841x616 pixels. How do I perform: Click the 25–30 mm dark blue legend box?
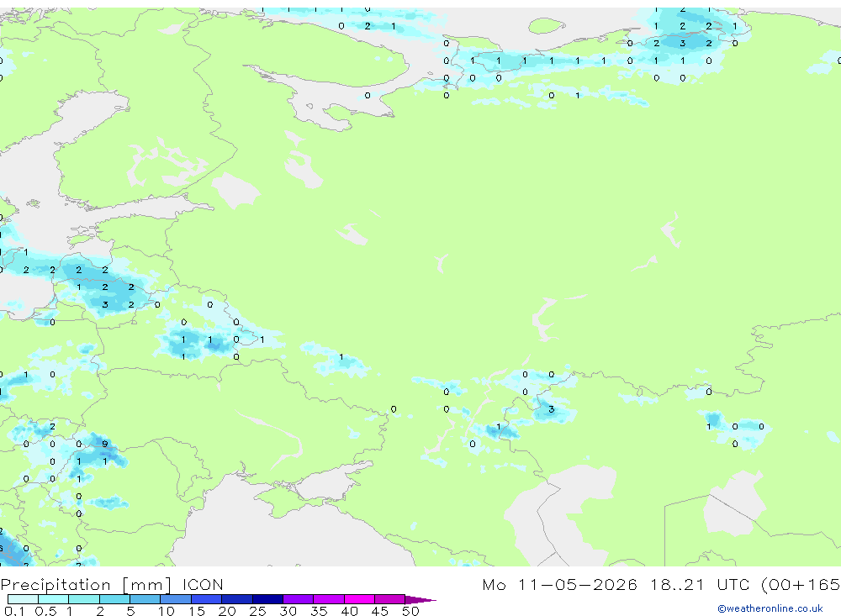point(267,599)
